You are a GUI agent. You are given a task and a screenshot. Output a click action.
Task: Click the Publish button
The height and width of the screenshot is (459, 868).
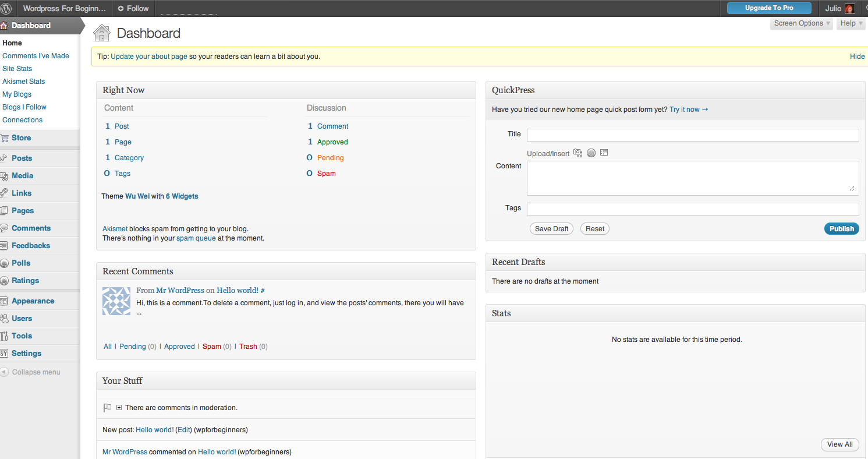(x=842, y=229)
